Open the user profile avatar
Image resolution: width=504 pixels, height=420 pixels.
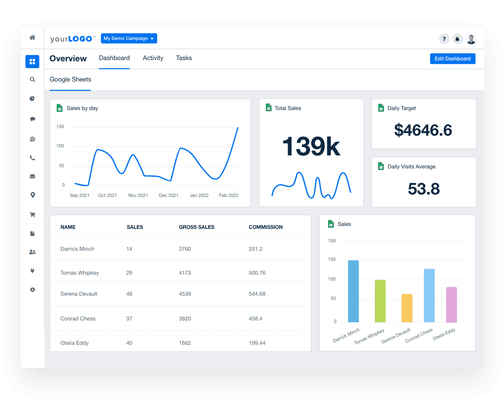[471, 39]
